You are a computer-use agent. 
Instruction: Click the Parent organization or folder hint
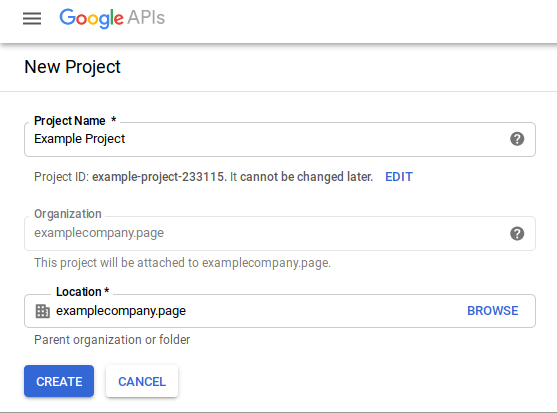112,339
